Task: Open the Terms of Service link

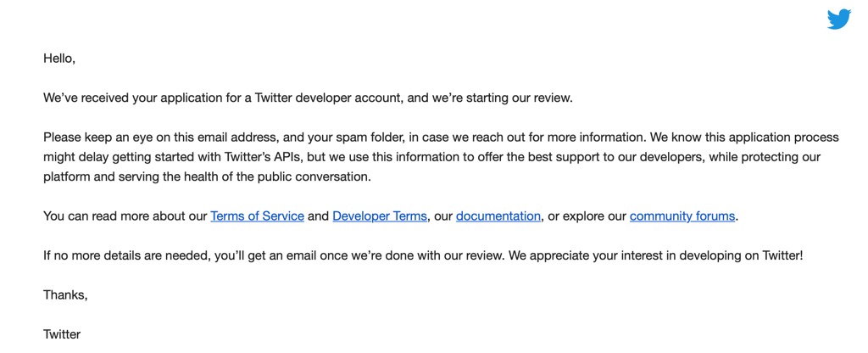Action: coord(257,216)
